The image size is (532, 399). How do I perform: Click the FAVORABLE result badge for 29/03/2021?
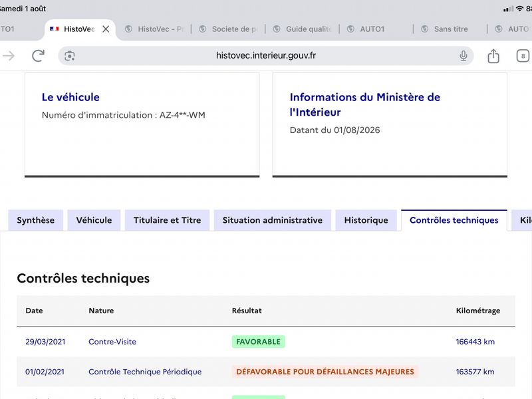coord(258,342)
